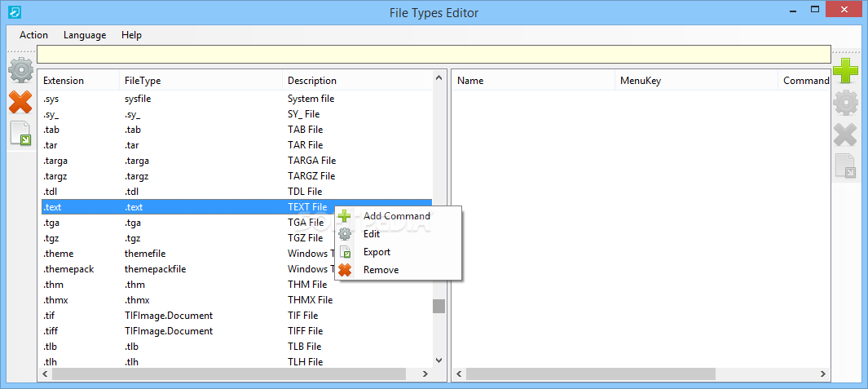Click the export document icon on left toolbar
This screenshot has width=868, height=389.
click(21, 134)
